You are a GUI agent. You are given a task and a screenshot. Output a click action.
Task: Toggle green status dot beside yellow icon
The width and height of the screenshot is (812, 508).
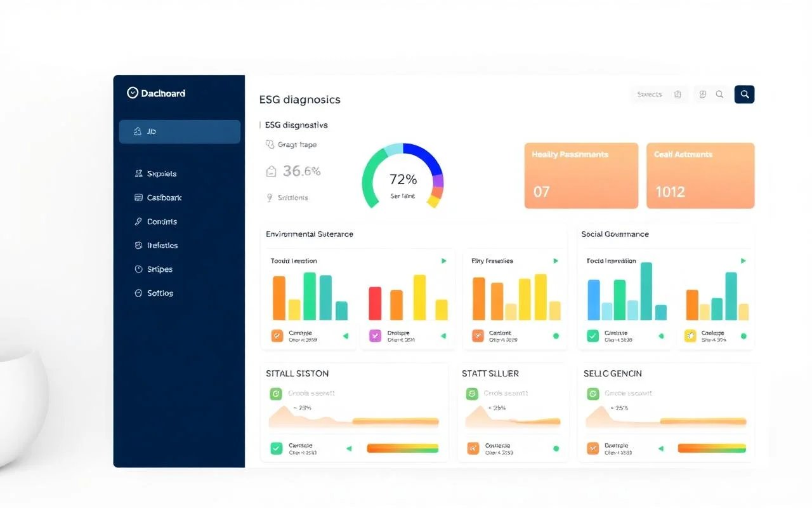[x=744, y=336]
